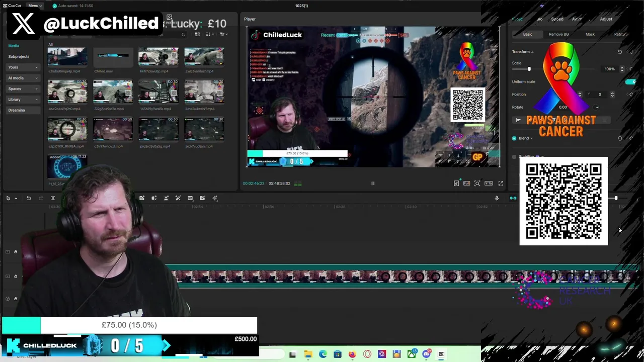Open File Explorer from the taskbar
The width and height of the screenshot is (644, 362).
[308, 354]
